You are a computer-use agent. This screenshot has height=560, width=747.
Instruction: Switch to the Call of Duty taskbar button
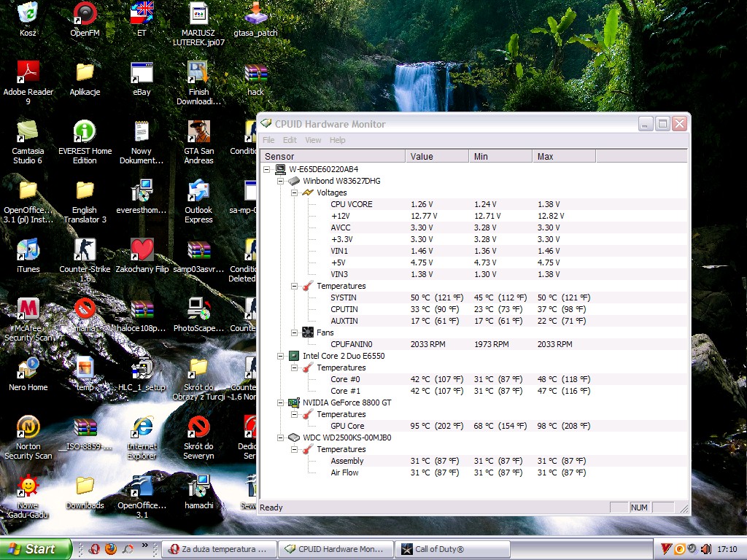(x=452, y=549)
